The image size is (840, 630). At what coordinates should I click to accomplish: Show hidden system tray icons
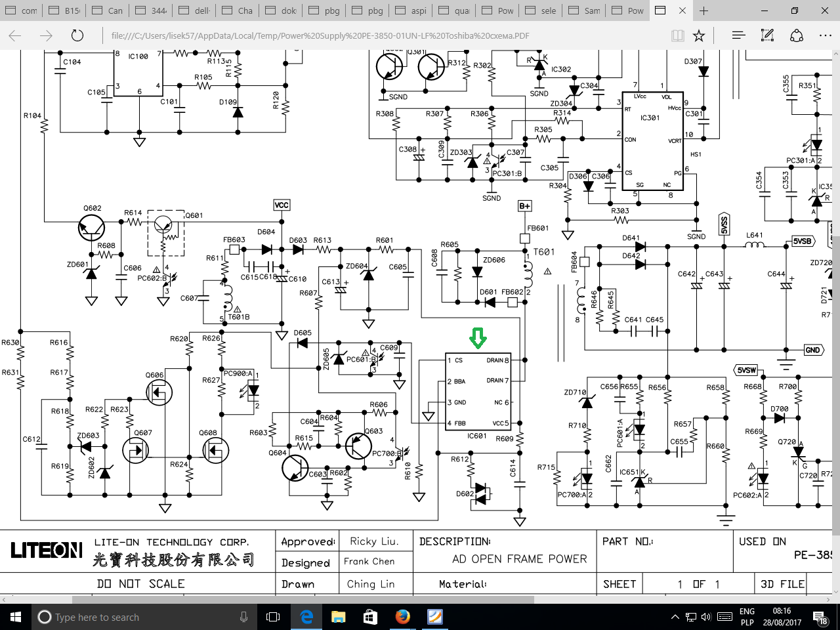tap(675, 617)
